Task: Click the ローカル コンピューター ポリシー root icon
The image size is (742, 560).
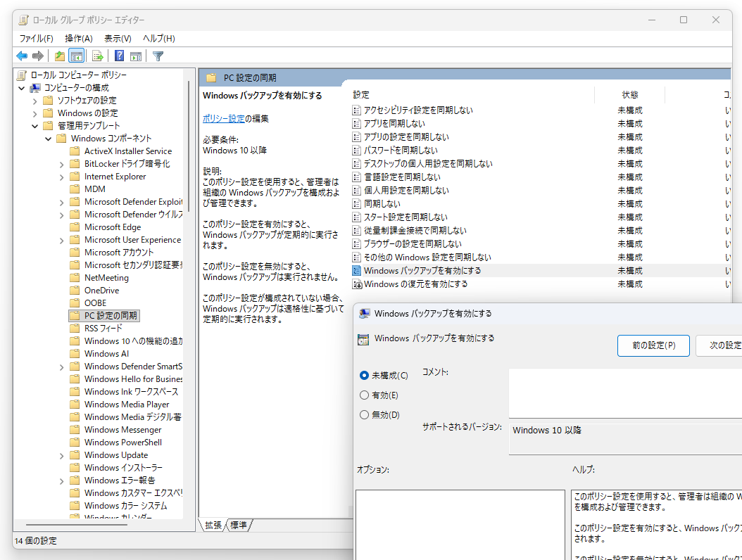Action: (21, 75)
